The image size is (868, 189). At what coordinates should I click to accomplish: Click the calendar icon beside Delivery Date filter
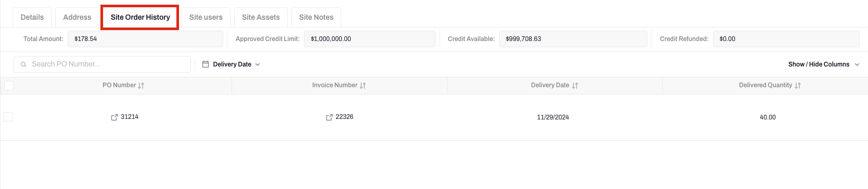[x=206, y=64]
